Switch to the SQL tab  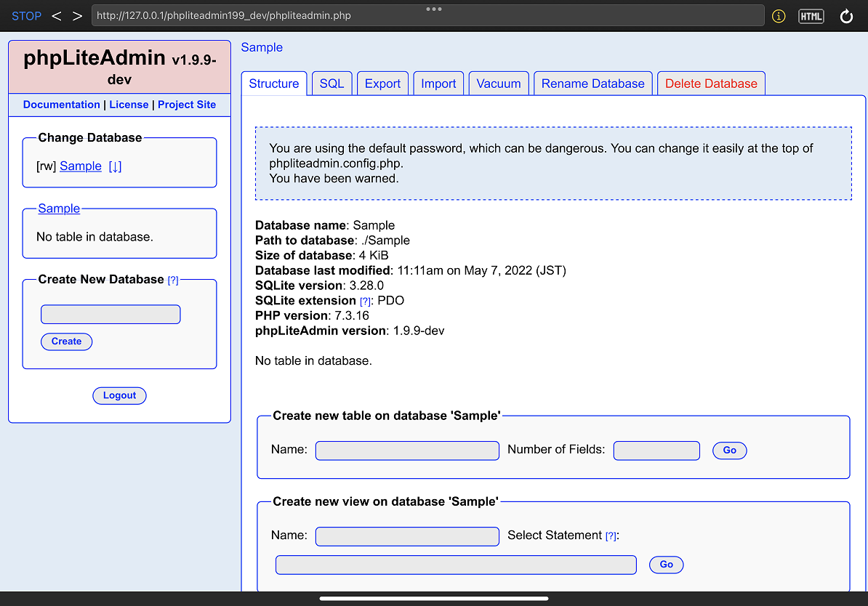332,84
